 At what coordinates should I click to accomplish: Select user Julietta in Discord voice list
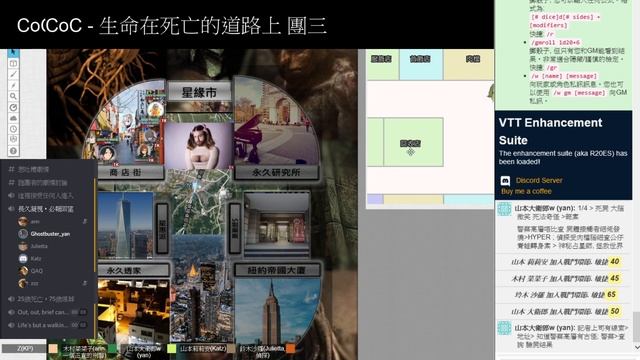click(39, 246)
